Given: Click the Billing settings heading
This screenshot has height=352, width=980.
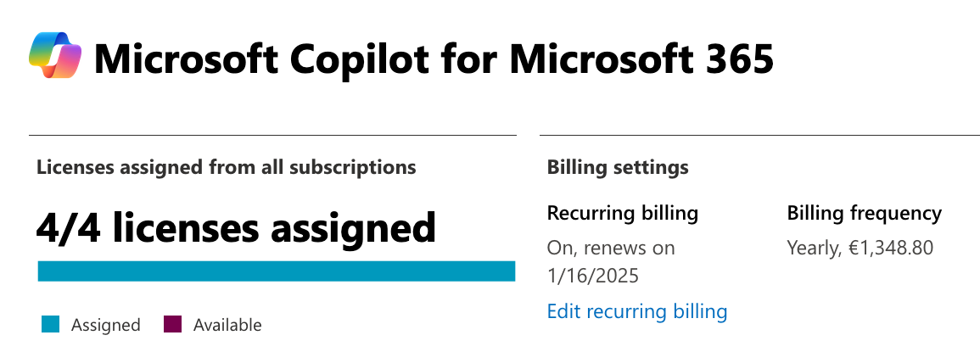Looking at the screenshot, I should pyautogui.click(x=618, y=168).
